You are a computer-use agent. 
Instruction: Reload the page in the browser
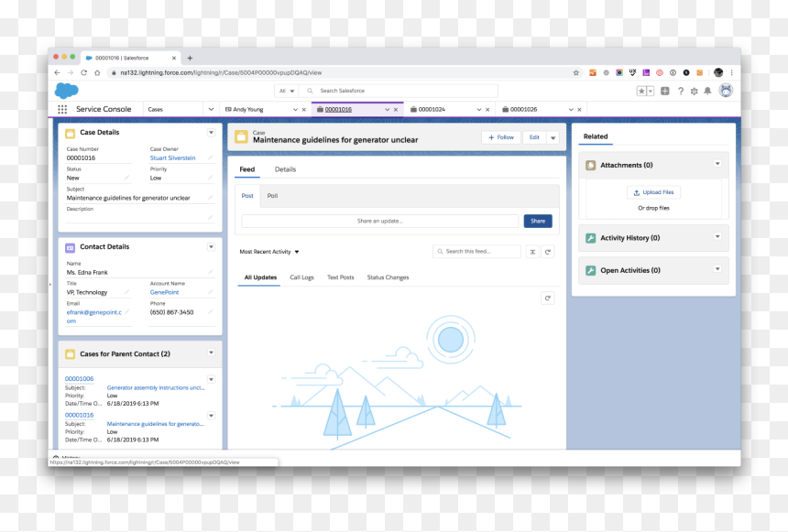[x=84, y=72]
